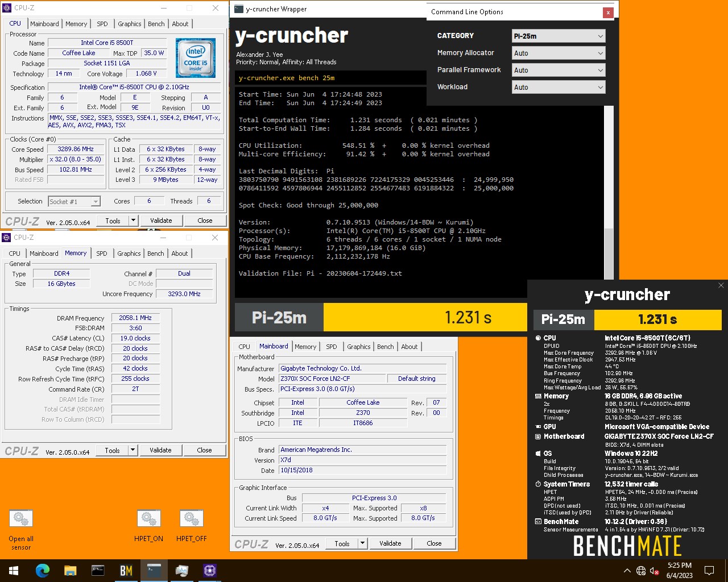Screen dimensions: 728x582
Task: Open the command prompt taskbar icon
Action: coord(98,571)
